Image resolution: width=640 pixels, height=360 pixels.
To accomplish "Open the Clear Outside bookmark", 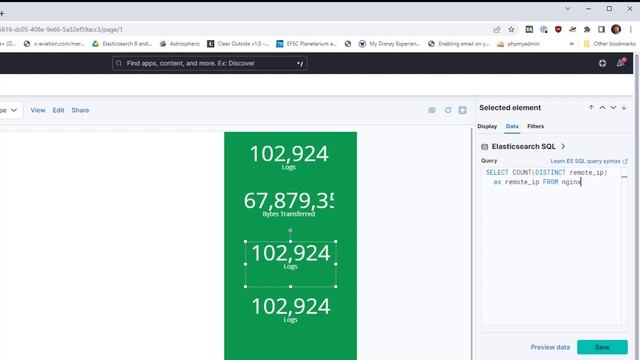I will coord(238,44).
